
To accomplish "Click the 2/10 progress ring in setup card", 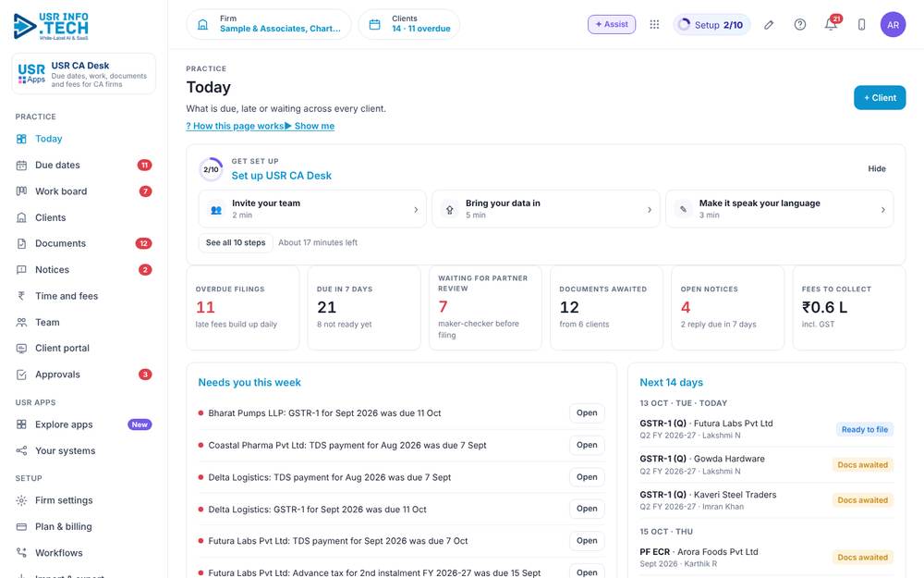I will pyautogui.click(x=211, y=169).
